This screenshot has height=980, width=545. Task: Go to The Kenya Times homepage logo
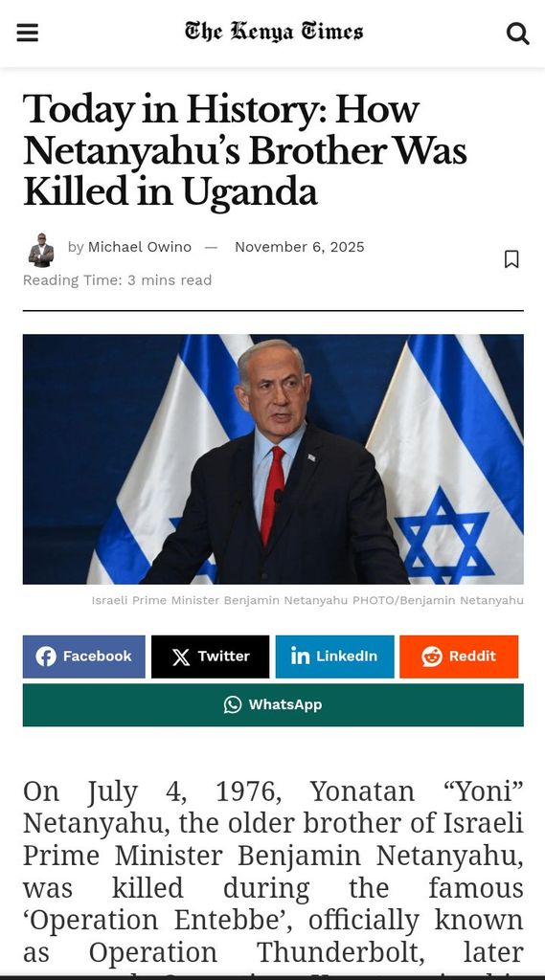point(273,32)
